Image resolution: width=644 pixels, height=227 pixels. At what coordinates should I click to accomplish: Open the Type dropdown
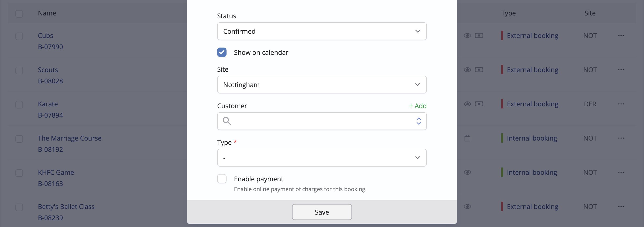322,158
